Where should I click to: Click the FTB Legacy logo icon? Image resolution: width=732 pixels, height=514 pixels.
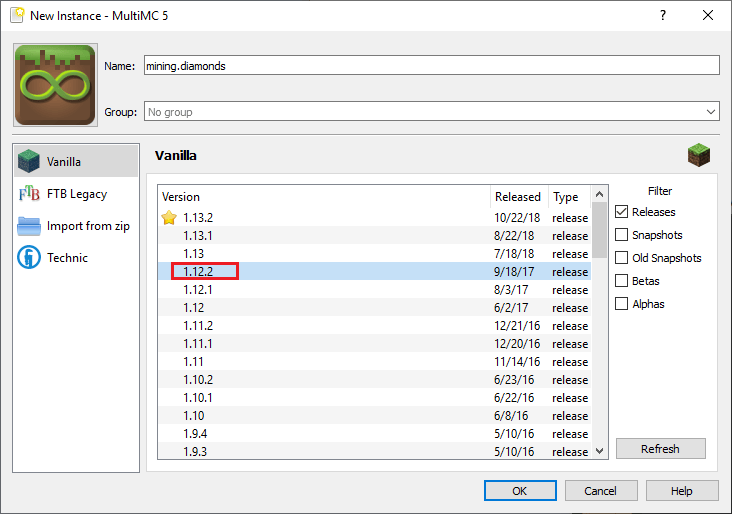[29, 193]
